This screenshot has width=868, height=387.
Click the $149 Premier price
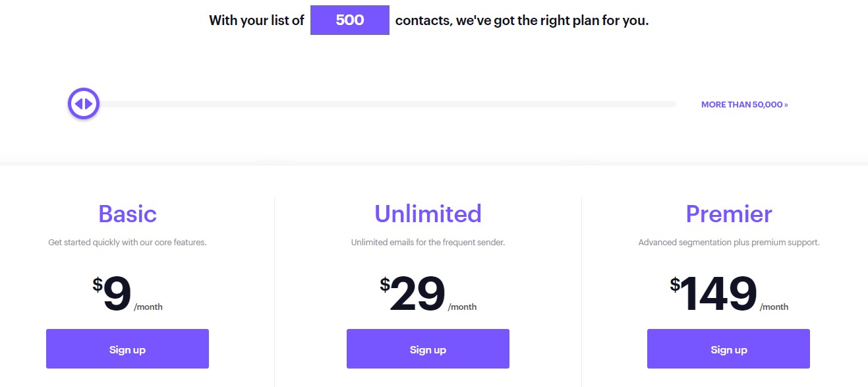coord(718,294)
